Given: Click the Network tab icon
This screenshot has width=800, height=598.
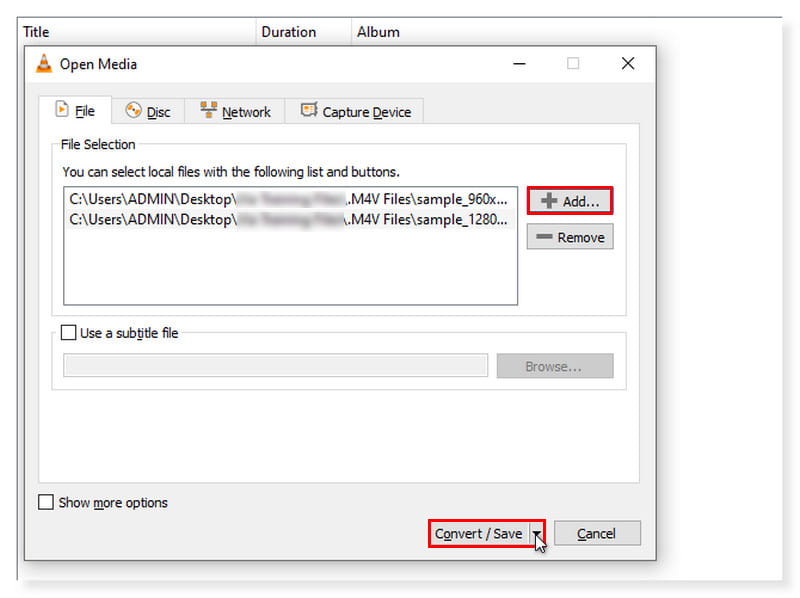Looking at the screenshot, I should point(209,111).
